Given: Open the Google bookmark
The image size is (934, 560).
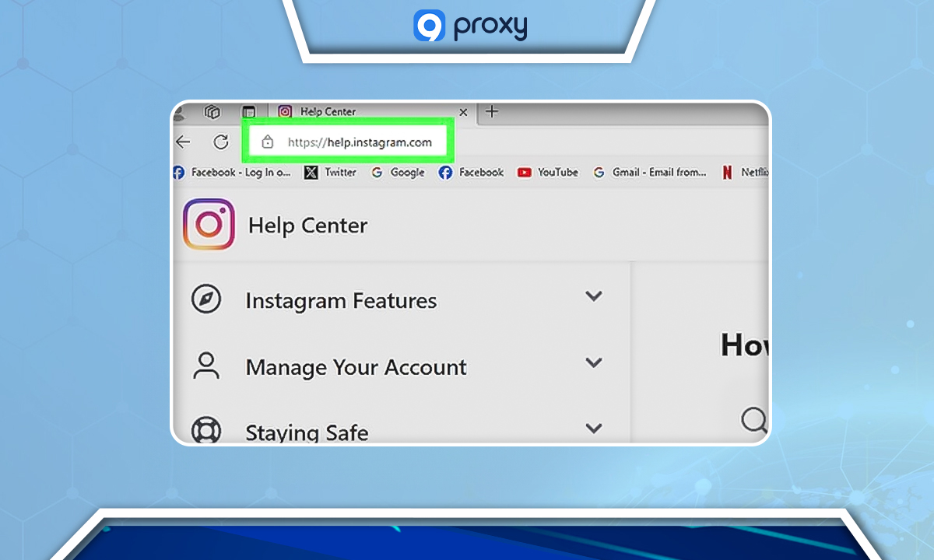Looking at the screenshot, I should pyautogui.click(x=399, y=172).
